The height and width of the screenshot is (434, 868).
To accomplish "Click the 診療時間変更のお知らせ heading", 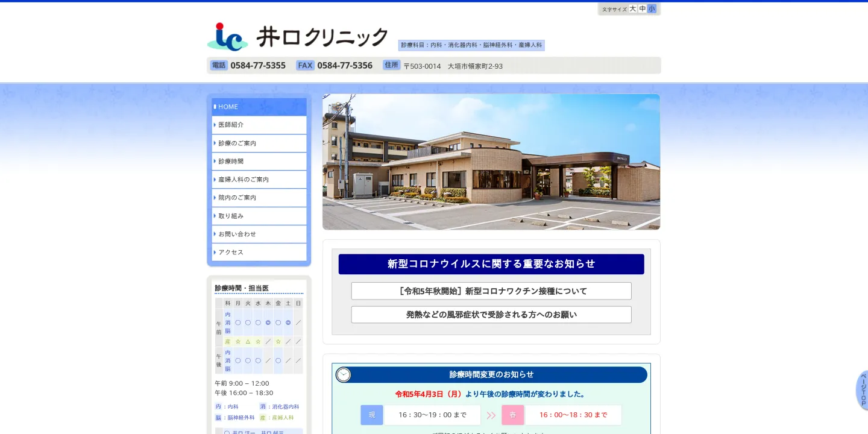I will (x=491, y=374).
